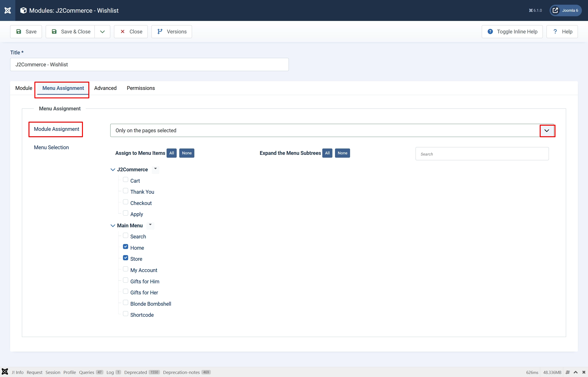Click the Save button
The height and width of the screenshot is (377, 588).
pyautogui.click(x=26, y=32)
